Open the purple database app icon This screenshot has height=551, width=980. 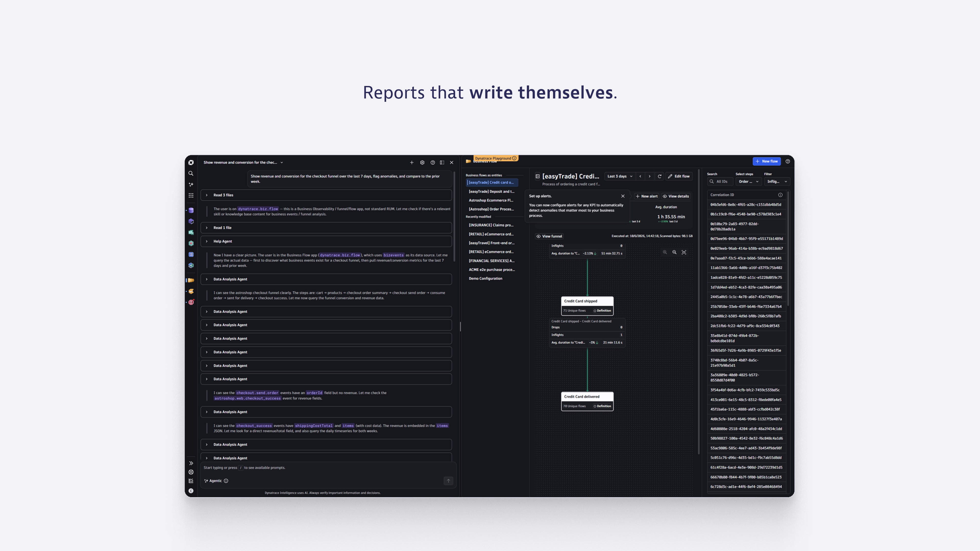tap(191, 210)
